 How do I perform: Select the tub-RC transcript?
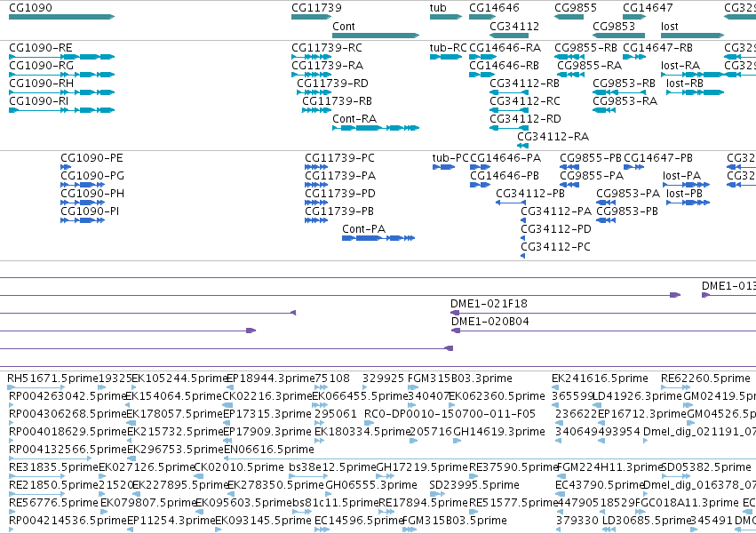pyautogui.click(x=446, y=57)
